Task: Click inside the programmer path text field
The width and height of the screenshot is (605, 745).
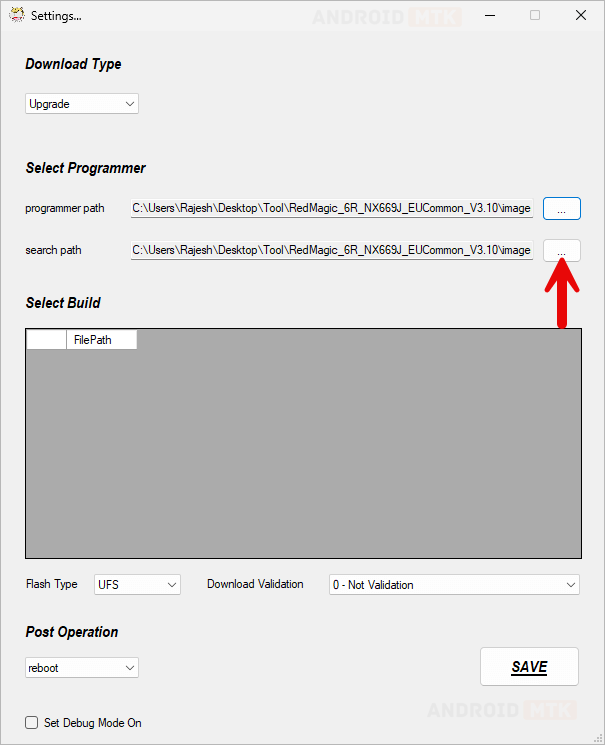Action: (x=331, y=208)
